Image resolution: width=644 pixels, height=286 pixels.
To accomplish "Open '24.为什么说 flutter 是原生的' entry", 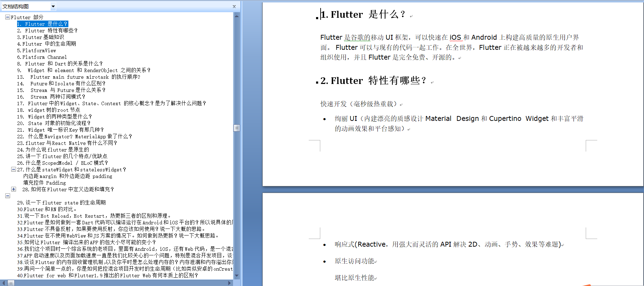I will (x=53, y=149).
